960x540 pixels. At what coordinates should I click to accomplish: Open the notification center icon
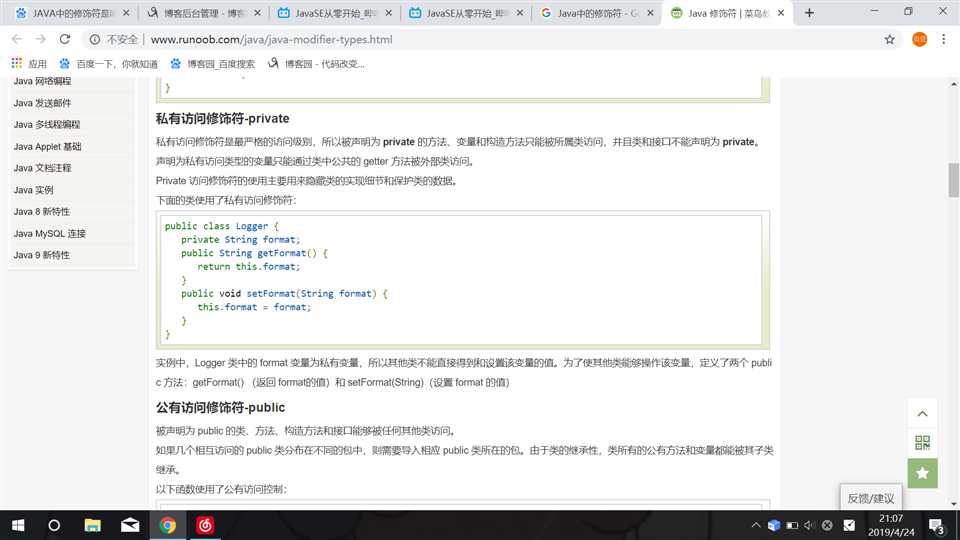tap(937, 526)
